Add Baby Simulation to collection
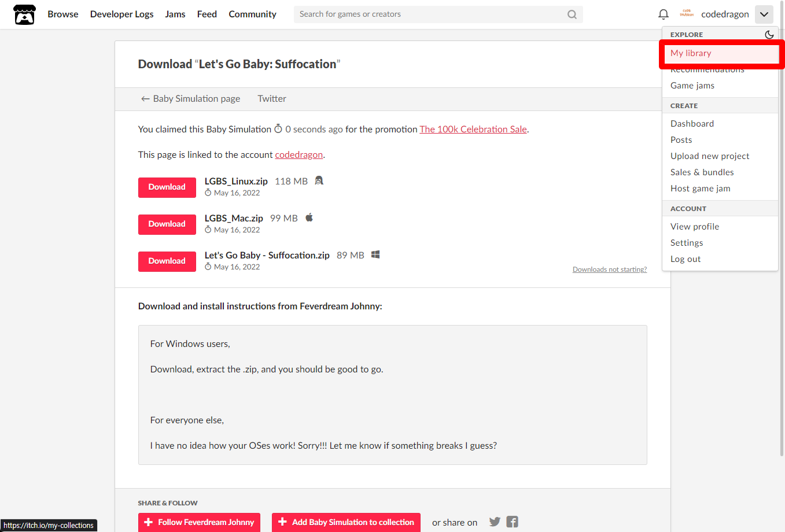 pyautogui.click(x=346, y=522)
